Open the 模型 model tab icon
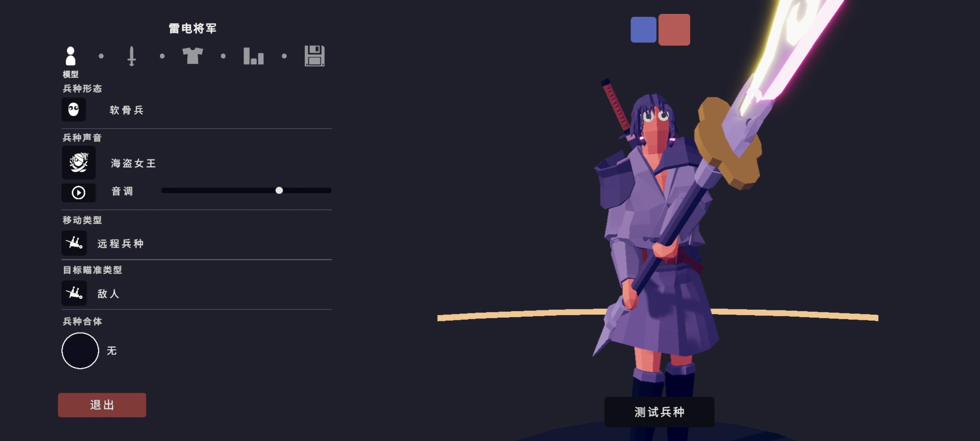This screenshot has width=980, height=441. coord(70,56)
